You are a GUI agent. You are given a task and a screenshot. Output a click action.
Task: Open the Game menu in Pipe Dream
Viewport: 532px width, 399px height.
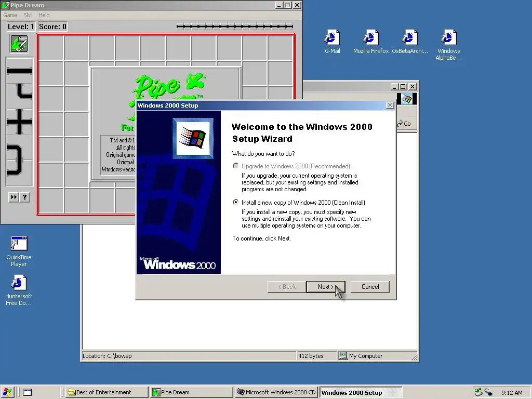coord(10,15)
